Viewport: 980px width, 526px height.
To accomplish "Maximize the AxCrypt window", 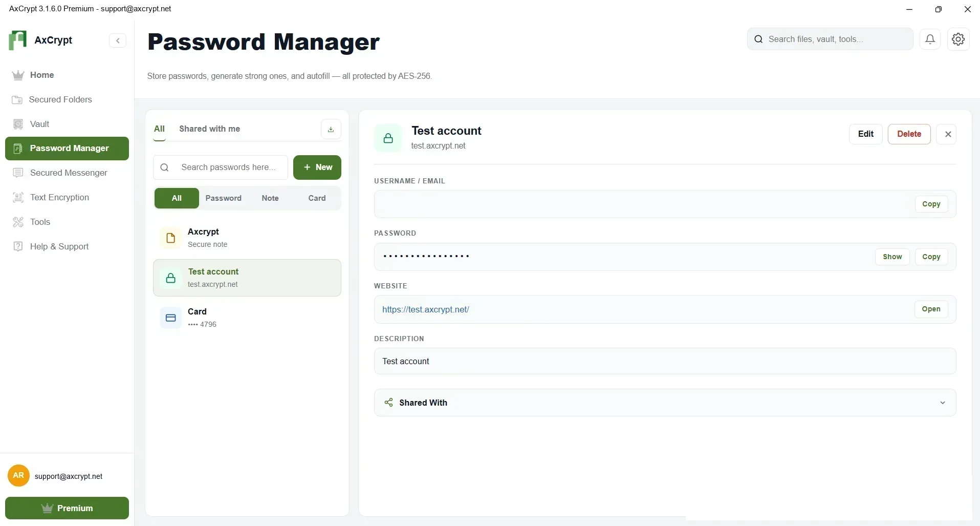I will [938, 9].
